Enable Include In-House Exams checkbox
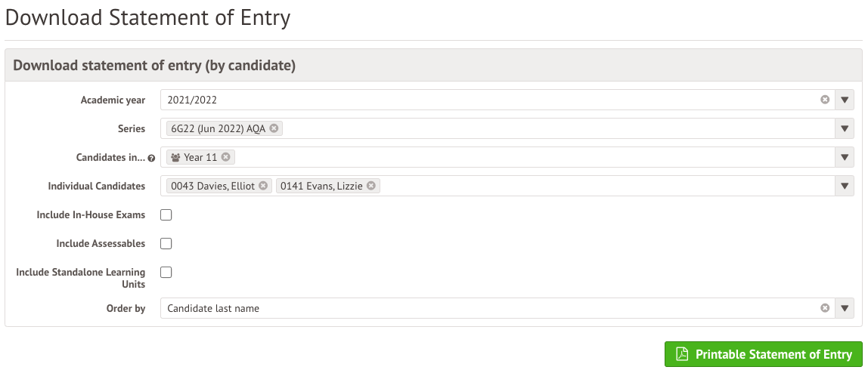This screenshot has width=868, height=370. 166,215
